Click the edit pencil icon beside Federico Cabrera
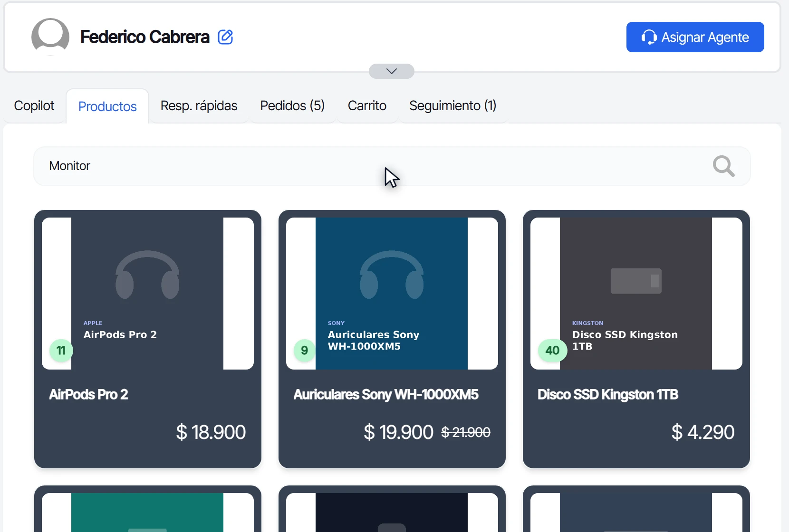The width and height of the screenshot is (789, 532). tap(225, 37)
